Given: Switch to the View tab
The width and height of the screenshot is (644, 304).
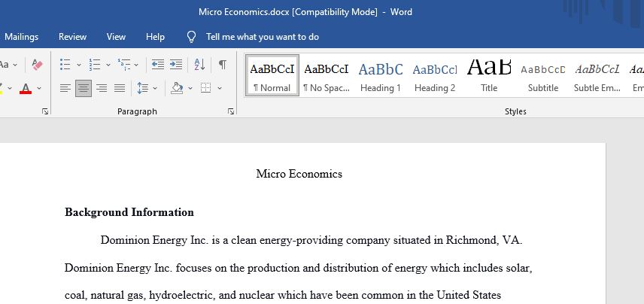Looking at the screenshot, I should [116, 37].
